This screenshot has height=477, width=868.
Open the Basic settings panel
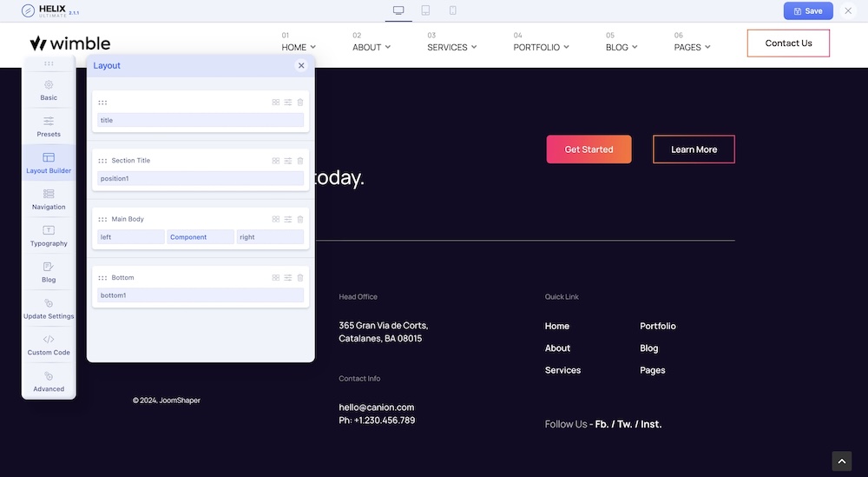pos(49,89)
